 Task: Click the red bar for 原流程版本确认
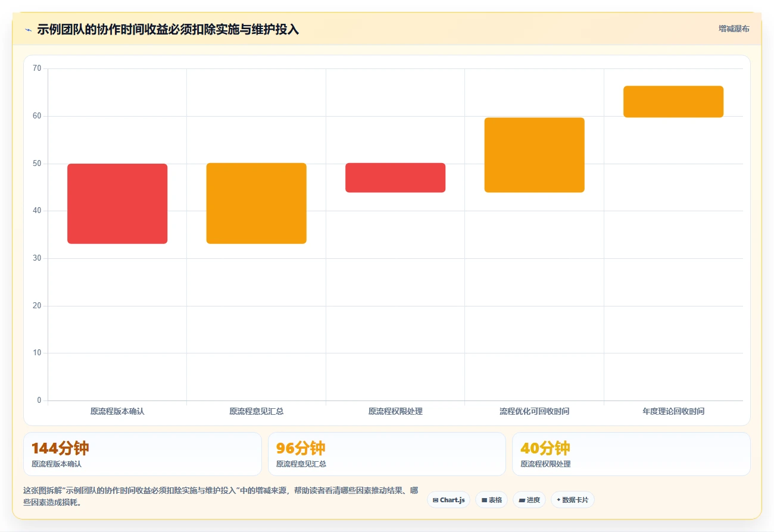point(117,204)
